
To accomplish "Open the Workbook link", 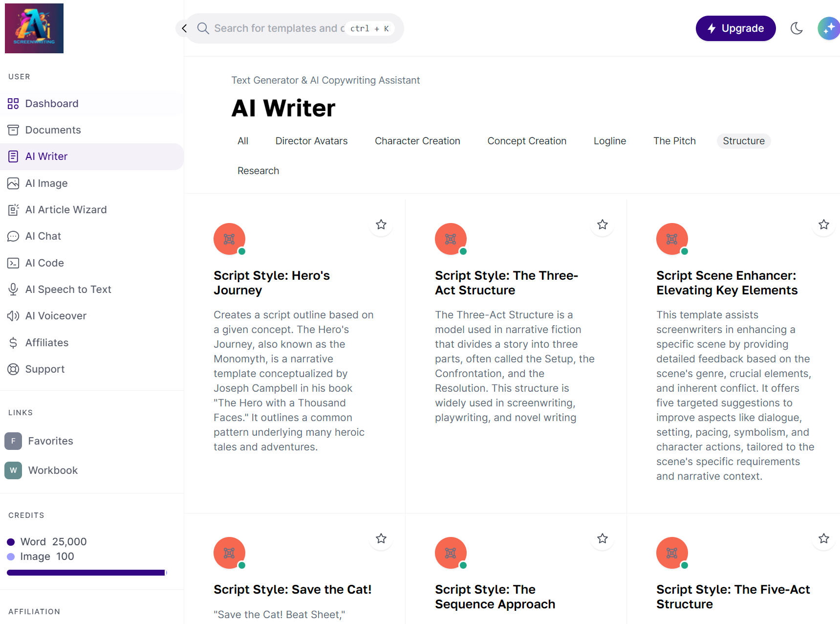I will [53, 470].
